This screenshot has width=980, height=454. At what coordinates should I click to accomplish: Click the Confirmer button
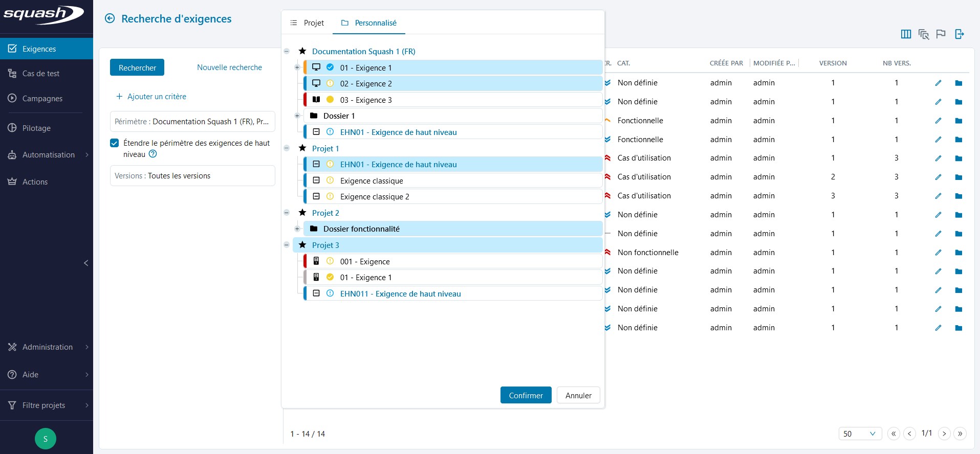(x=526, y=395)
